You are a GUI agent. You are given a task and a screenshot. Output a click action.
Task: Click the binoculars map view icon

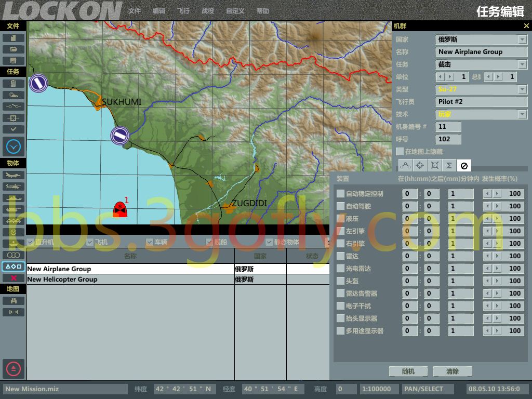13,301
